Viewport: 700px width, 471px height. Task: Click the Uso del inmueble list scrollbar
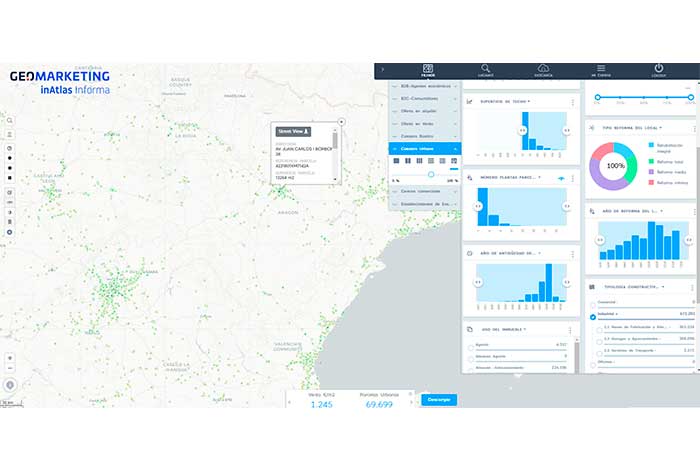[577, 355]
